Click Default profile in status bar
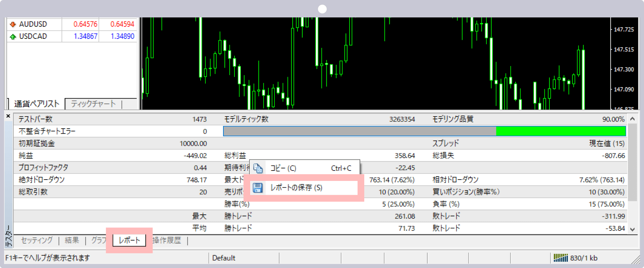 tap(224, 258)
